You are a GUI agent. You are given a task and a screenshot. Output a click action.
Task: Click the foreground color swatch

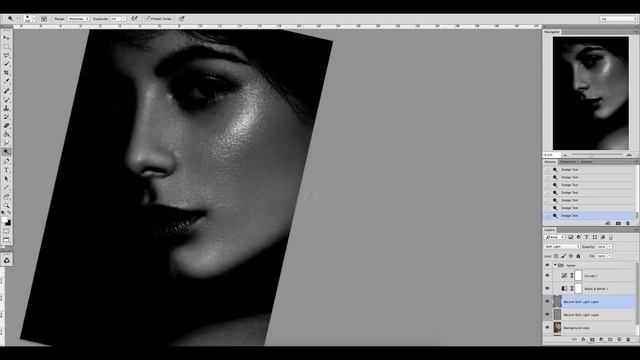pos(4,220)
